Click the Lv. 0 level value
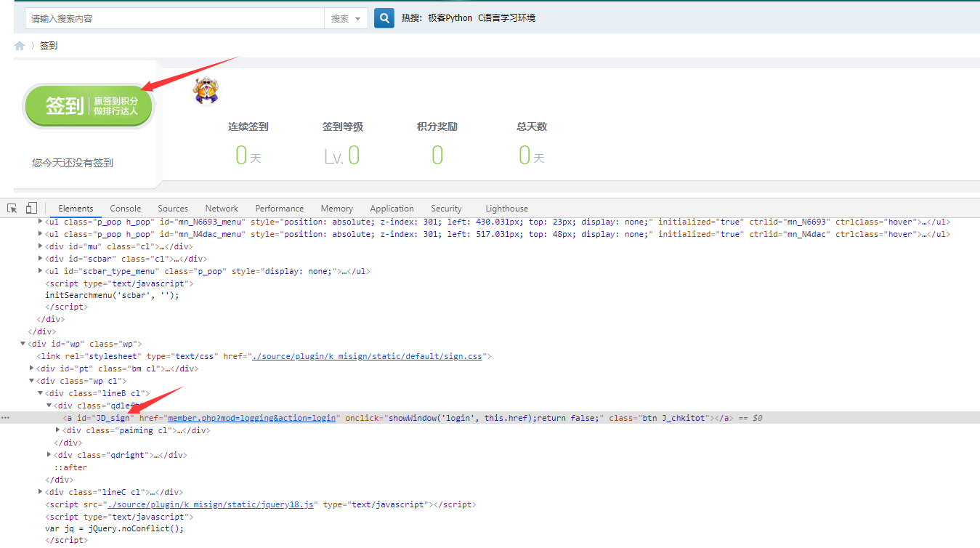980x548 pixels. (x=342, y=156)
